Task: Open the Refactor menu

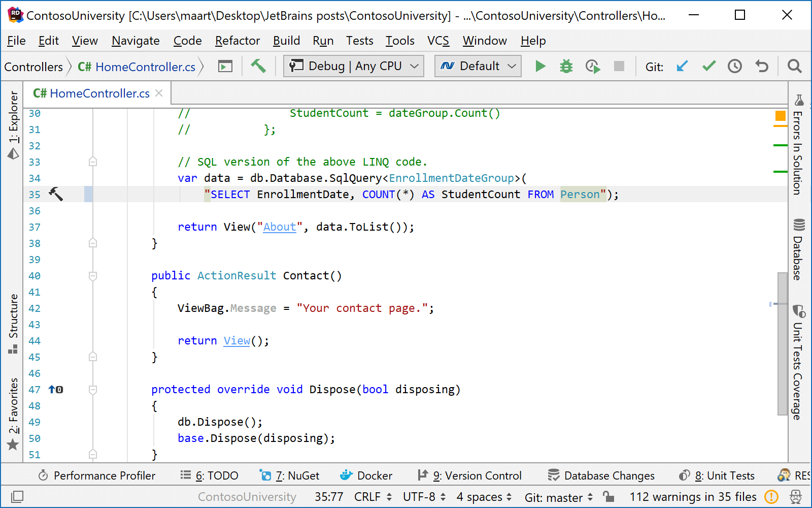Action: click(237, 41)
